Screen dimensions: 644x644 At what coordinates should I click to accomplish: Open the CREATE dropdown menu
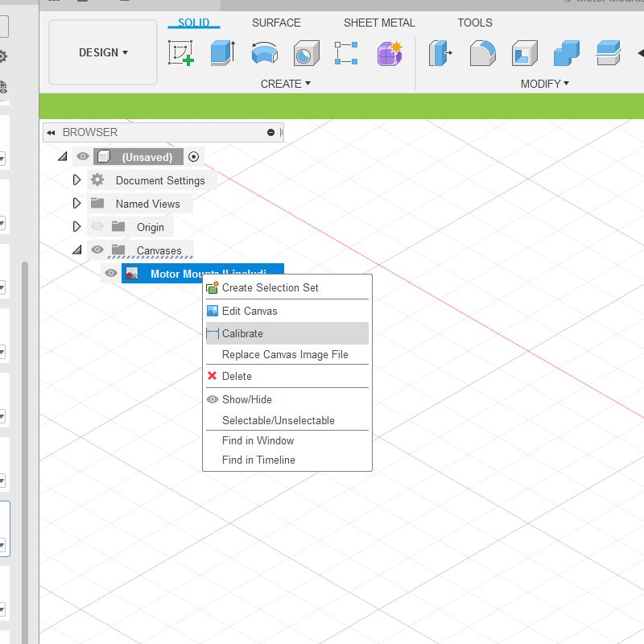(x=285, y=84)
